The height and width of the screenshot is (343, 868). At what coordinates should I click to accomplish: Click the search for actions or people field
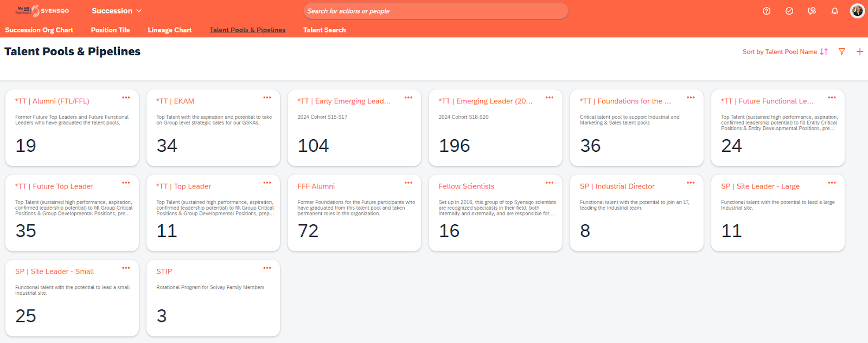pyautogui.click(x=435, y=11)
